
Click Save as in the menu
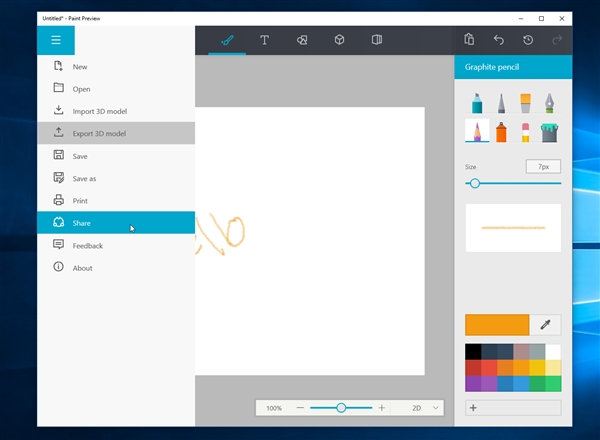coord(84,178)
